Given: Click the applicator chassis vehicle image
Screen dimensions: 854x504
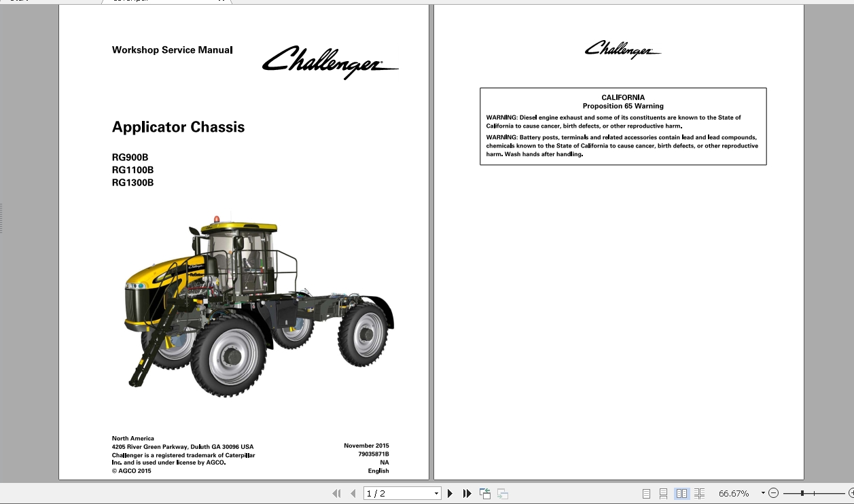Looking at the screenshot, I should click(259, 306).
